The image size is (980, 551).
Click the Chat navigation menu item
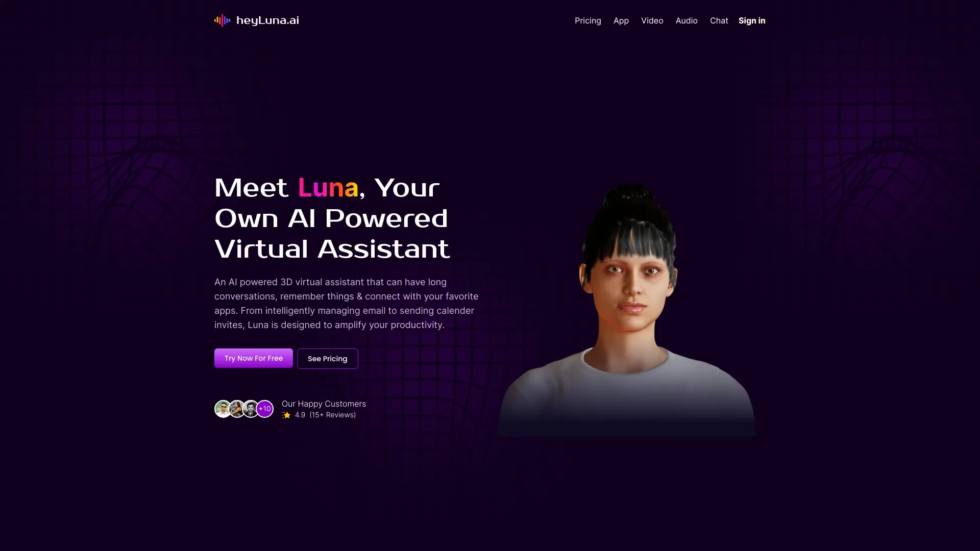(719, 20)
